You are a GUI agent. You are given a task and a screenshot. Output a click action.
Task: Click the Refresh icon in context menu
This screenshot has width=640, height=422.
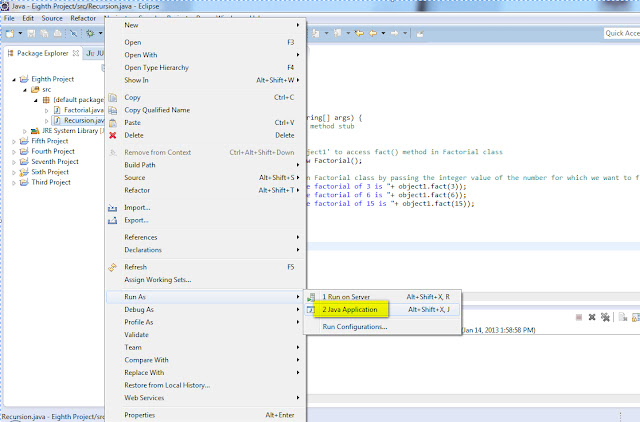(112, 267)
